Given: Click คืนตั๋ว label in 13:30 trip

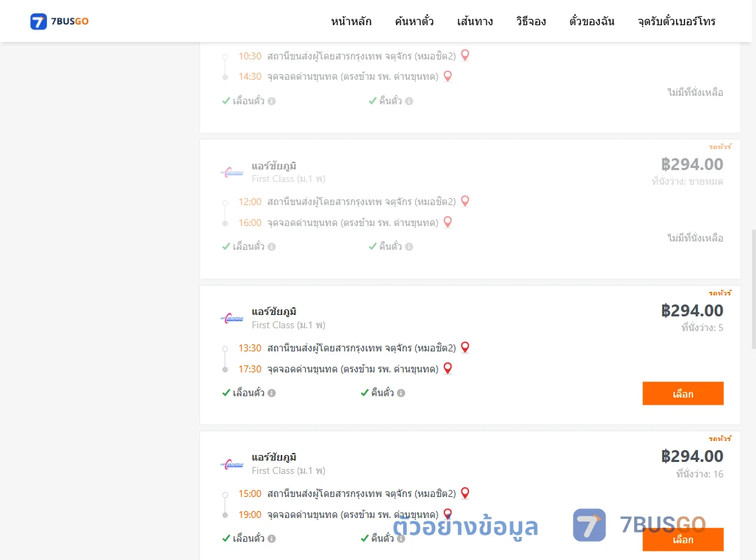Looking at the screenshot, I should click(x=382, y=393).
